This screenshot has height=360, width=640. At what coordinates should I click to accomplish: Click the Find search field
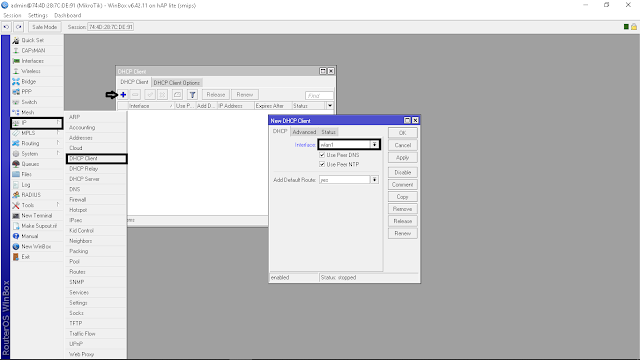pyautogui.click(x=319, y=96)
